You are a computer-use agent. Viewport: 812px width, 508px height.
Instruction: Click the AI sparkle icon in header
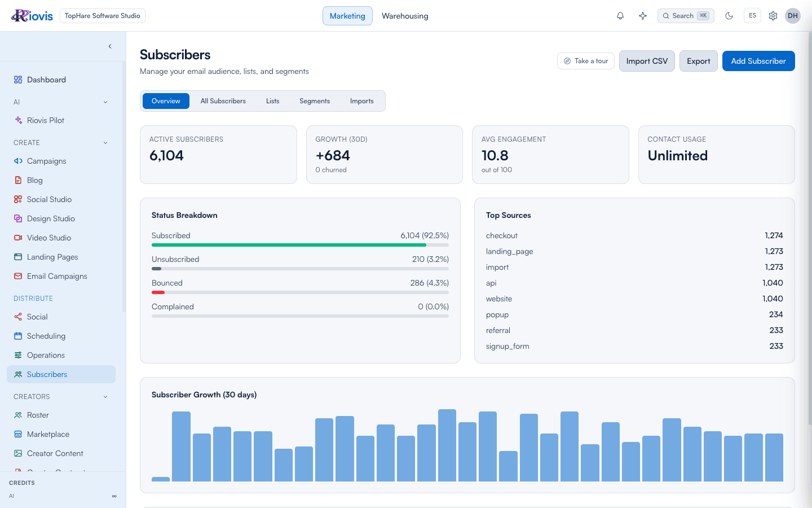pos(643,16)
